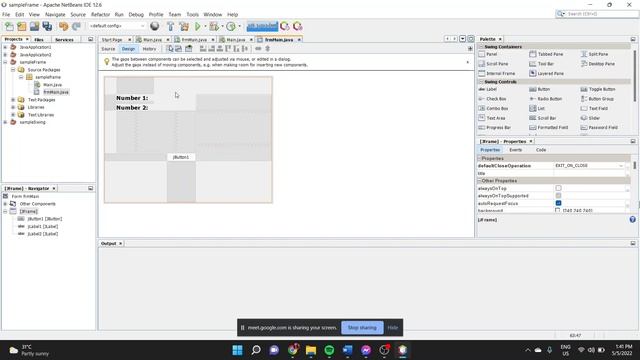Open the Navigate menu
This screenshot has width=640, height=360.
55,14
